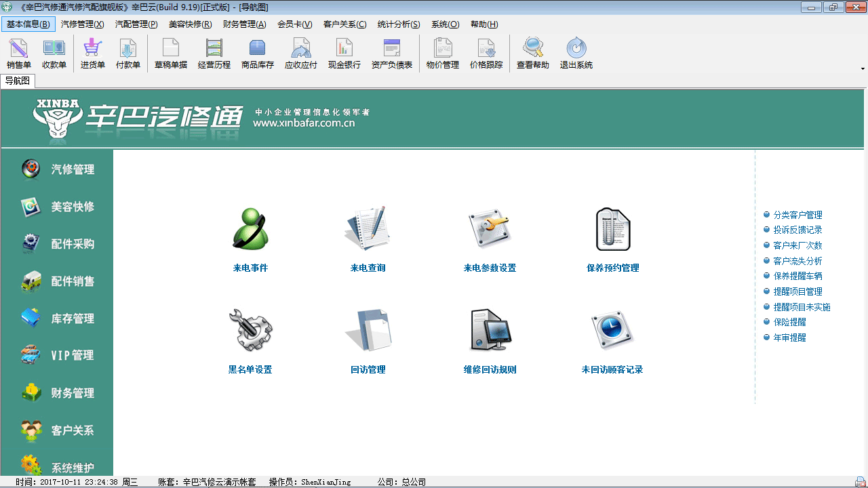Image resolution: width=868 pixels, height=488 pixels.
Task: Select 配件采购 in the sidebar
Action: (x=58, y=244)
